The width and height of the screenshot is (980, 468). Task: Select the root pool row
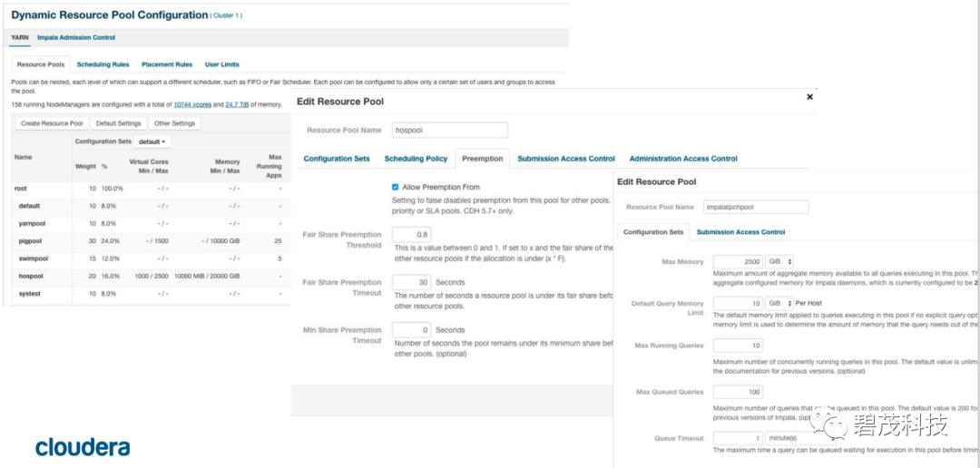click(151, 188)
